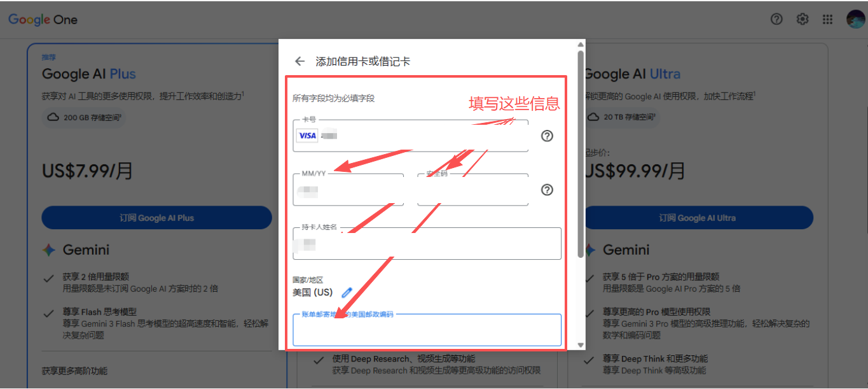Click the 尊享 Deep Think 和更多功能 text

tap(655, 358)
